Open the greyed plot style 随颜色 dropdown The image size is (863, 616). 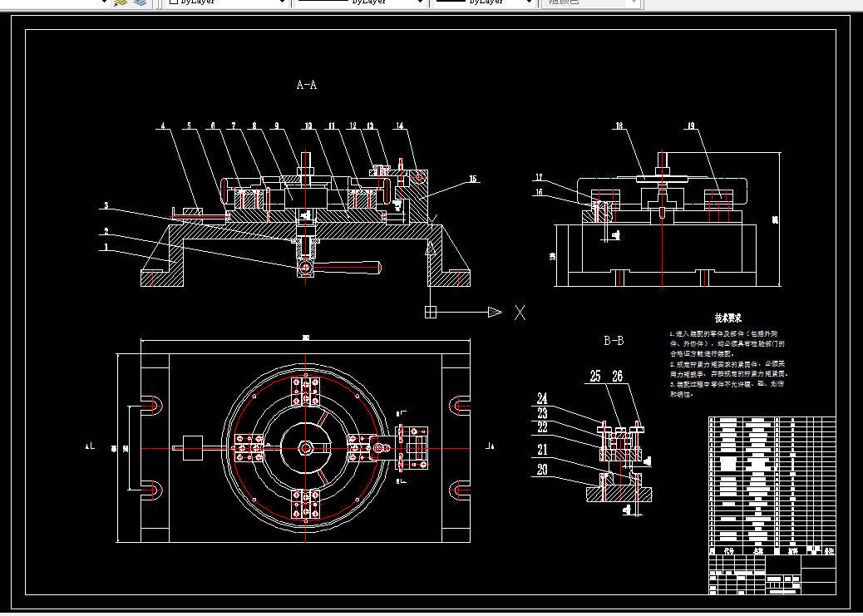pos(590,2)
